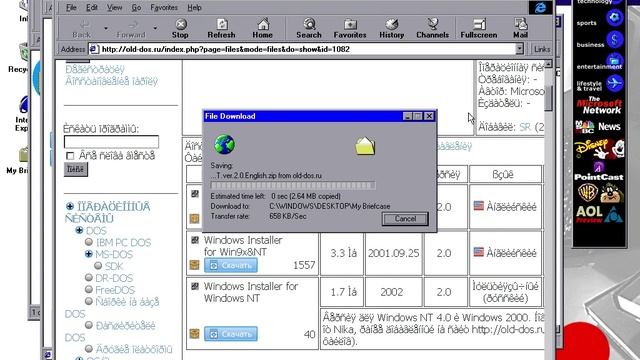Open the Edit menu

point(92,7)
